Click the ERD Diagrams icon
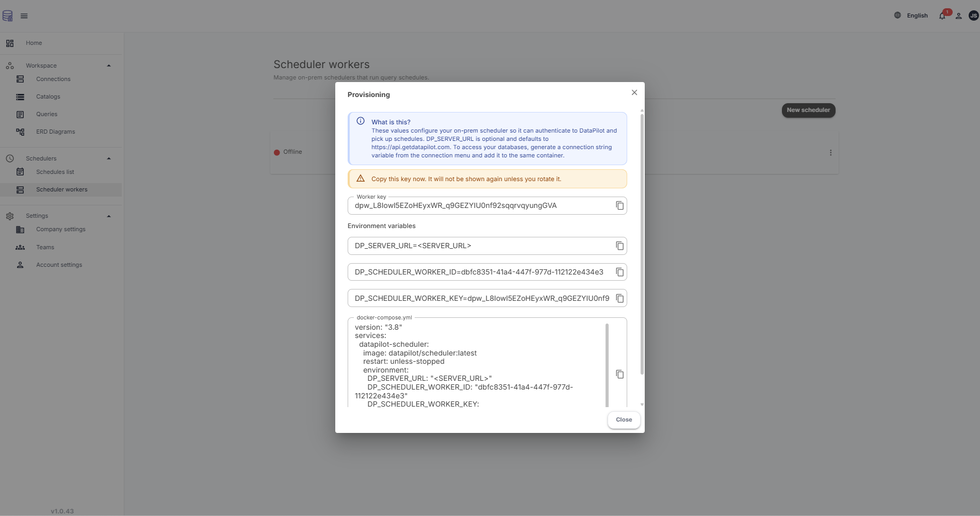Image resolution: width=980 pixels, height=516 pixels. 20,132
